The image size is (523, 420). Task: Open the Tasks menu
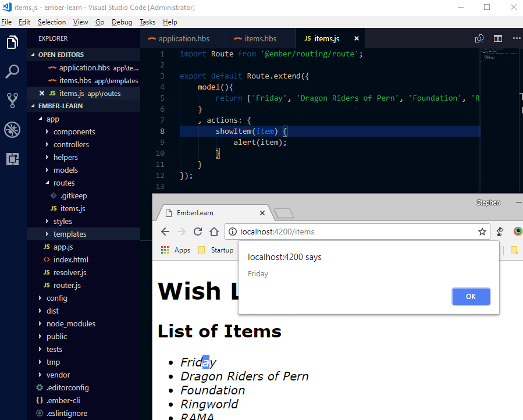coord(147,22)
